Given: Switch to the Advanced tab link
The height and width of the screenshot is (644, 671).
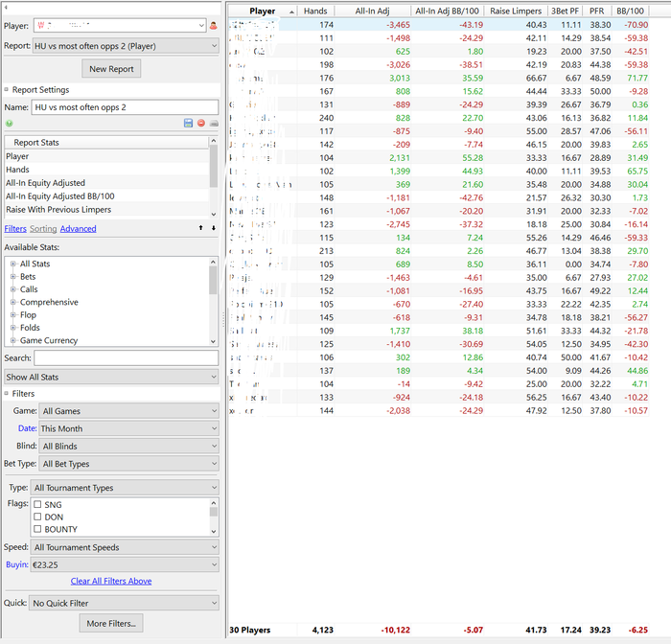Looking at the screenshot, I should pos(79,229).
